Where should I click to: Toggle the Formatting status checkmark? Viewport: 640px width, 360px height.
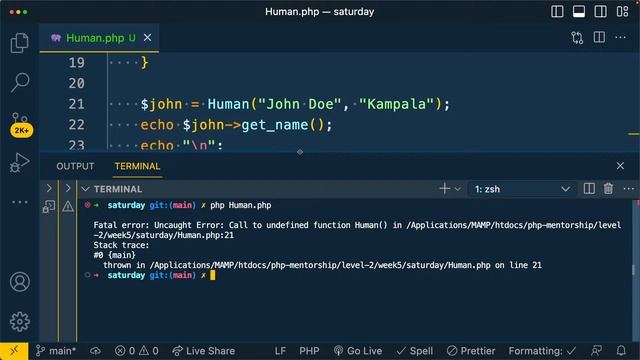click(542, 351)
